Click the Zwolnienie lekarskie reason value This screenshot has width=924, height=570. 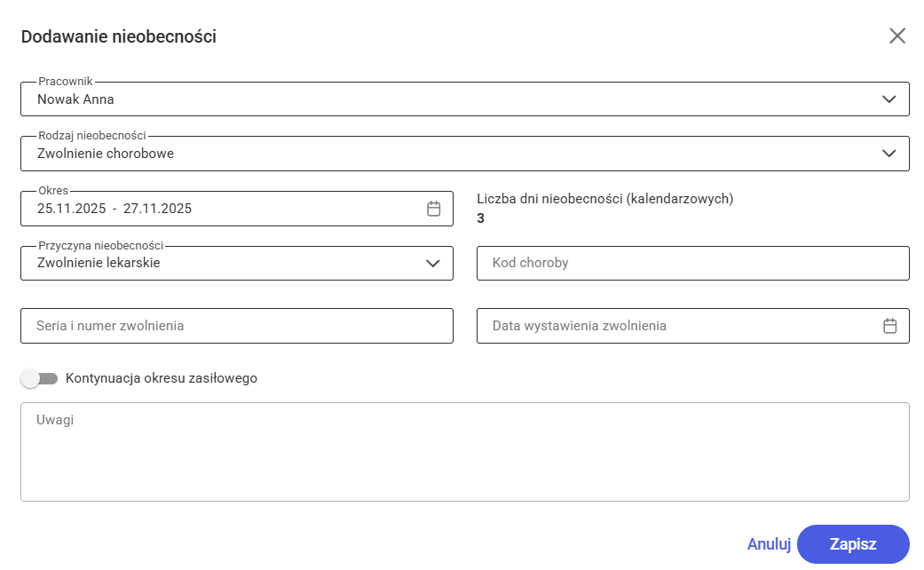click(x=99, y=263)
